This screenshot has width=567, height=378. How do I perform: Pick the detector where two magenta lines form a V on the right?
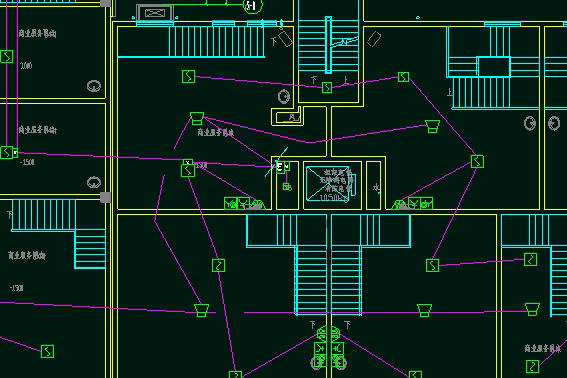point(477,162)
